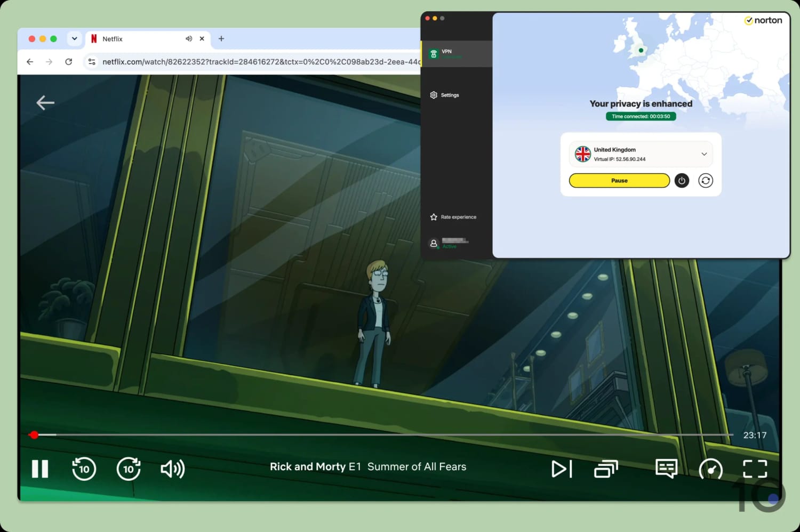Click the red playback scrubber handle
The image size is (800, 532).
(34, 435)
